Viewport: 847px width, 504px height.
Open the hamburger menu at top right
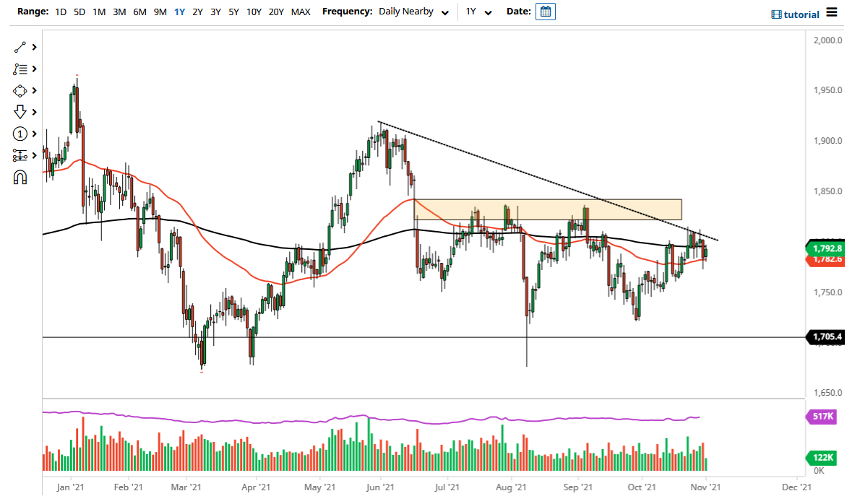[x=832, y=12]
